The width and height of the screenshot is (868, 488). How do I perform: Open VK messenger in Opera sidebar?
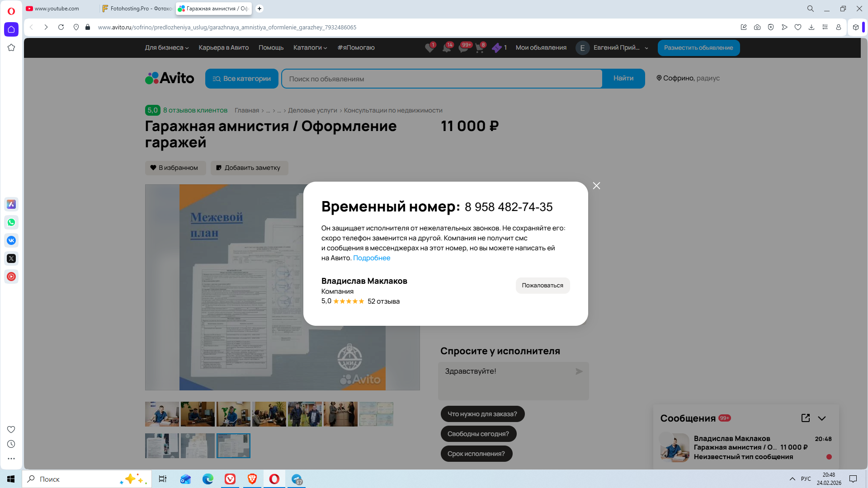(x=11, y=240)
